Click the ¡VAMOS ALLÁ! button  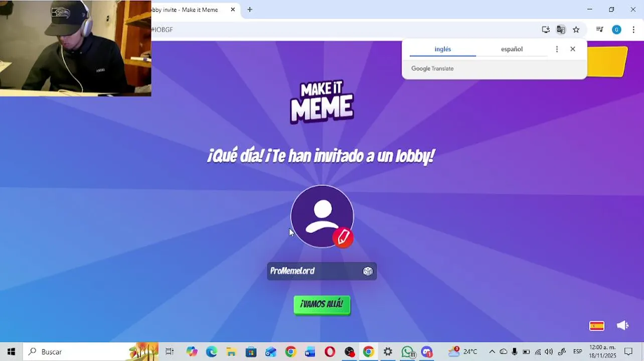pos(322,304)
